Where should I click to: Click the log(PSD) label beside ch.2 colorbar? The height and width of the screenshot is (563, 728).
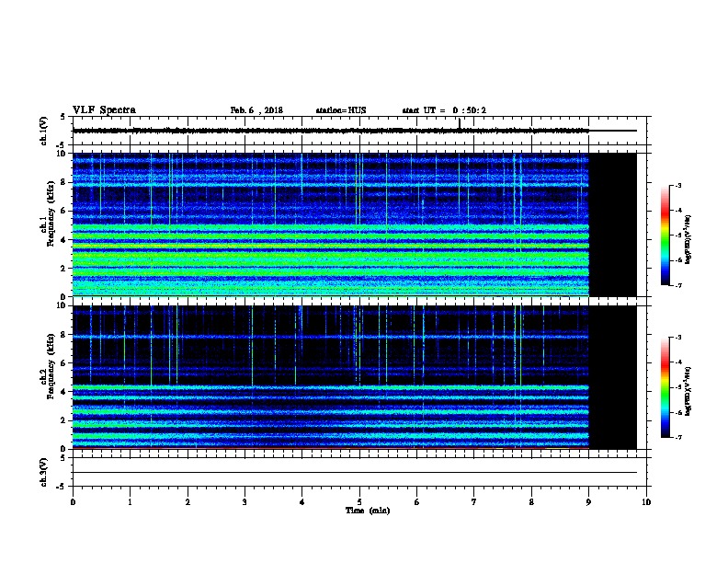coord(688,391)
